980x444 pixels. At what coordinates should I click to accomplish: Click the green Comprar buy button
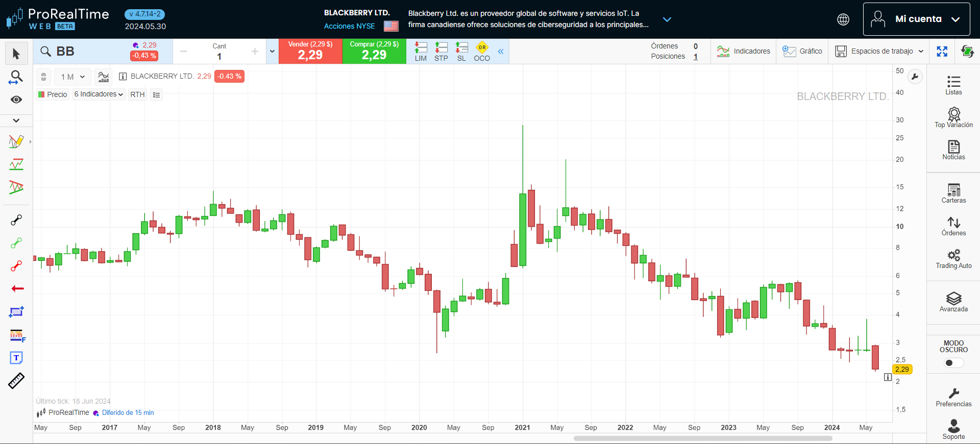(374, 51)
